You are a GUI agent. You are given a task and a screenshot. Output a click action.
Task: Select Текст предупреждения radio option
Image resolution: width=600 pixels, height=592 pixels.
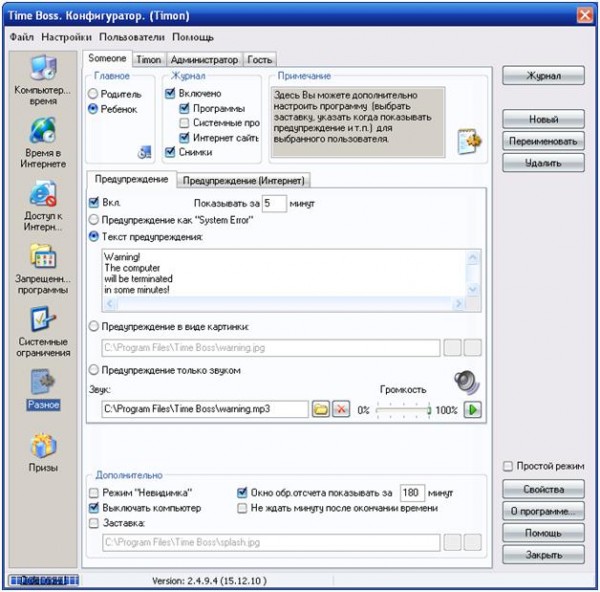[94, 236]
